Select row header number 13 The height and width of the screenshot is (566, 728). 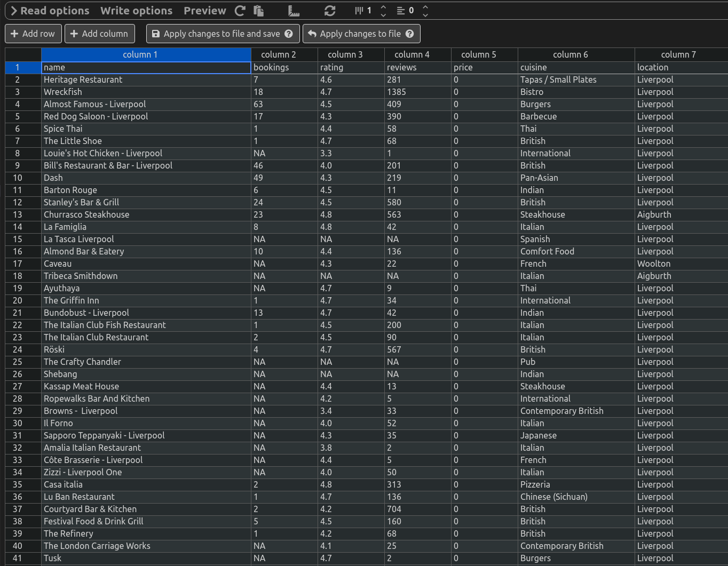pyautogui.click(x=23, y=214)
